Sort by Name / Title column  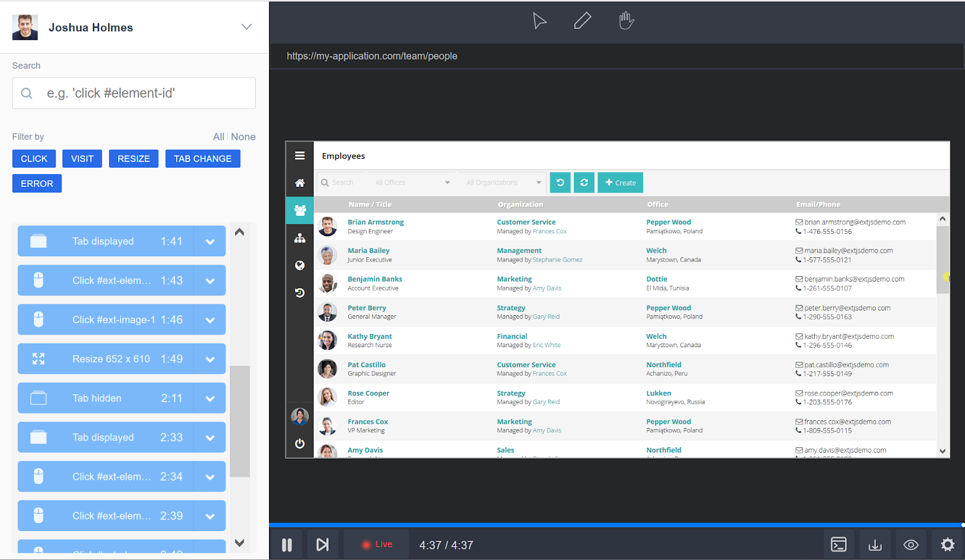pos(370,204)
